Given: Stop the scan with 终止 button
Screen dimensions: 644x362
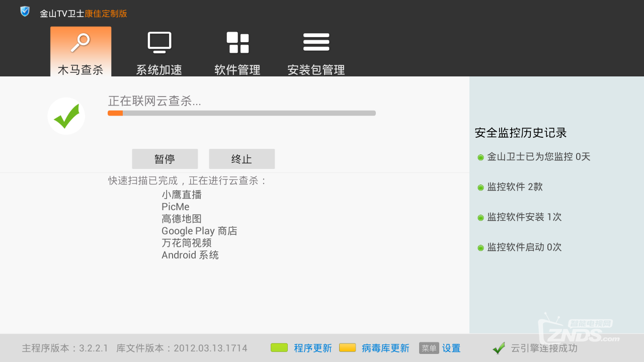Looking at the screenshot, I should [x=242, y=159].
